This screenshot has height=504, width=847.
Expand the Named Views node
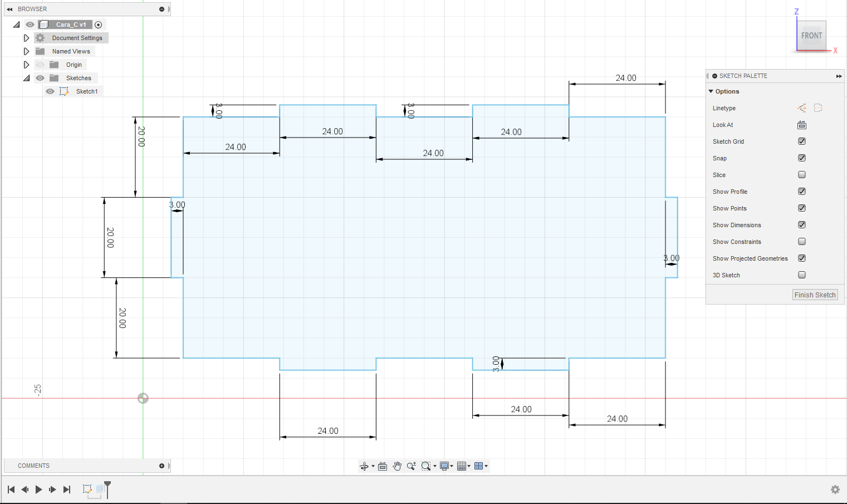pos(26,51)
